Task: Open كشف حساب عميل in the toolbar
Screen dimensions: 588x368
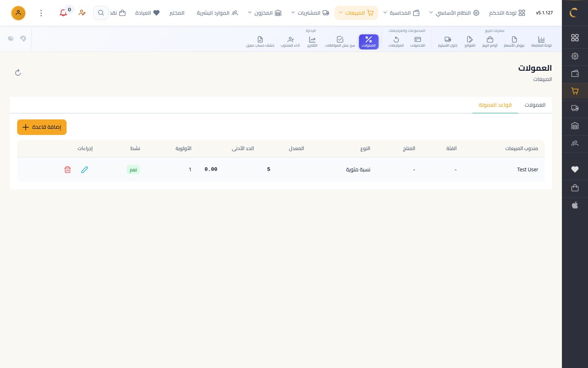Action: (x=260, y=42)
